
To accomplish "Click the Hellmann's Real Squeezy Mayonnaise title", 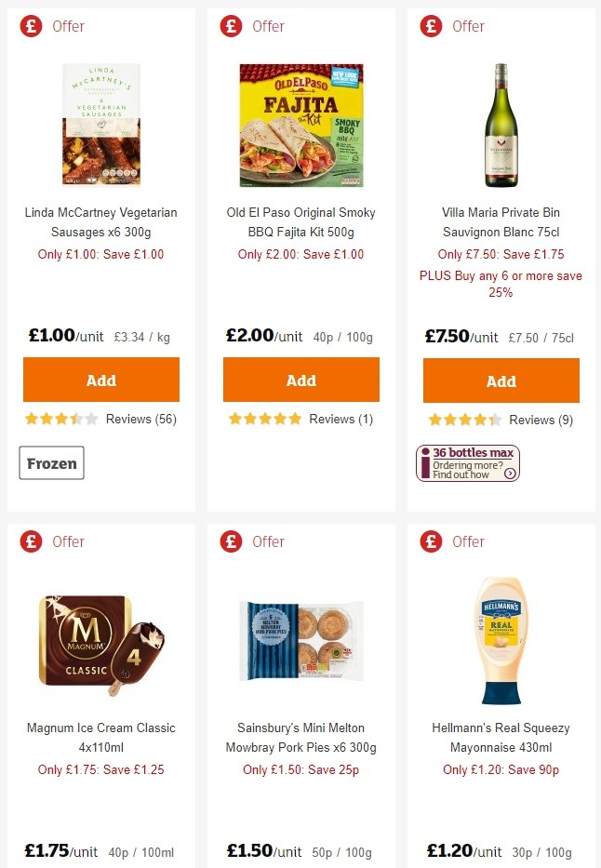I will coord(501,738).
